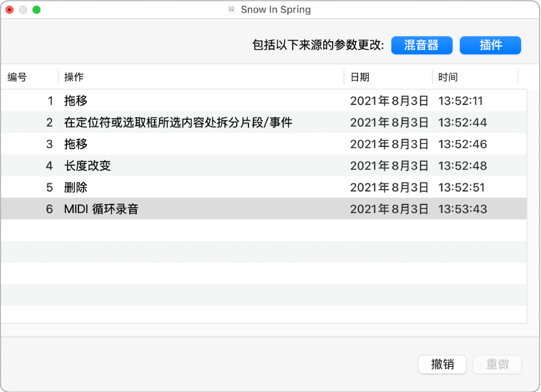Select the 删除 undo step
This screenshot has width=541, height=392.
click(169, 187)
